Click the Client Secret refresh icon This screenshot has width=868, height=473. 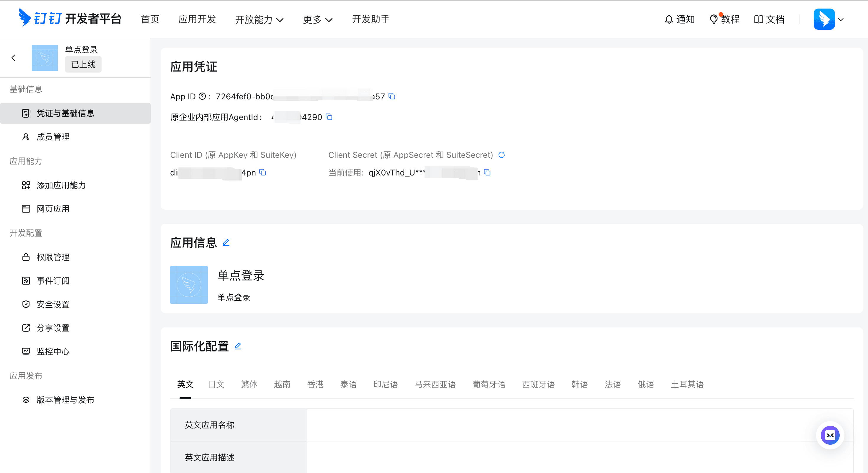click(x=501, y=155)
